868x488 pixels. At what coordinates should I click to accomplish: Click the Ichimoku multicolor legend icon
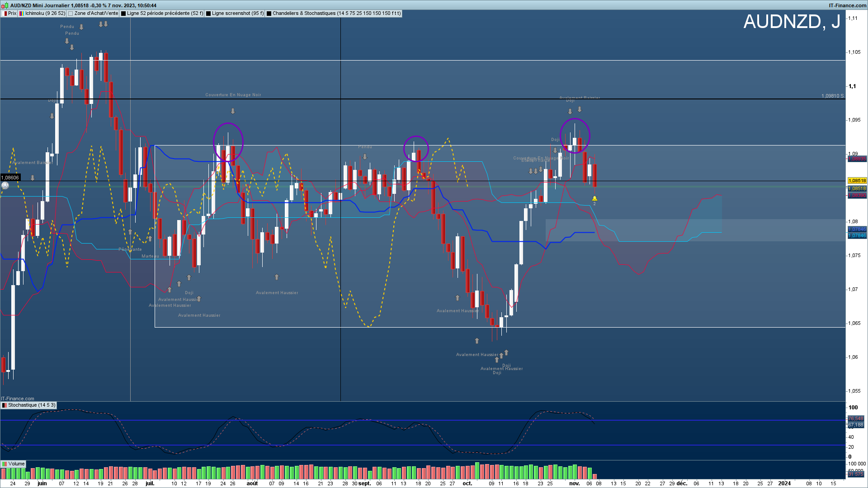click(22, 14)
